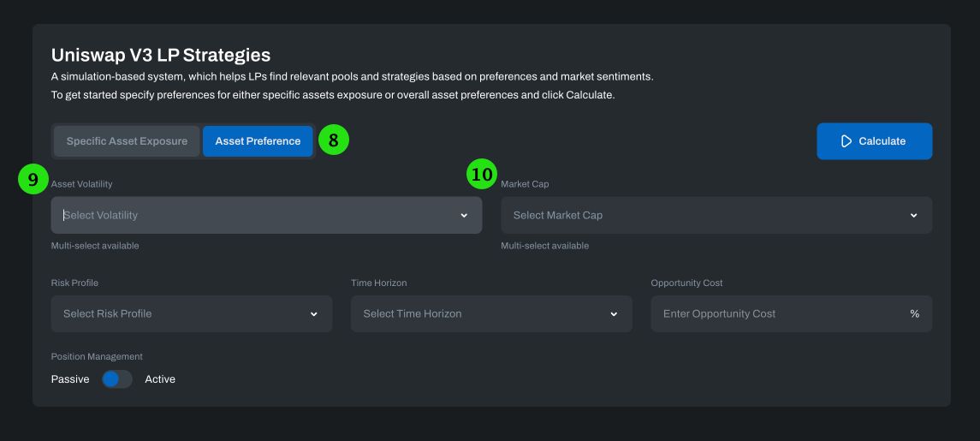Click the Risk Profile field label
Image resolution: width=980 pixels, height=441 pixels.
(74, 283)
